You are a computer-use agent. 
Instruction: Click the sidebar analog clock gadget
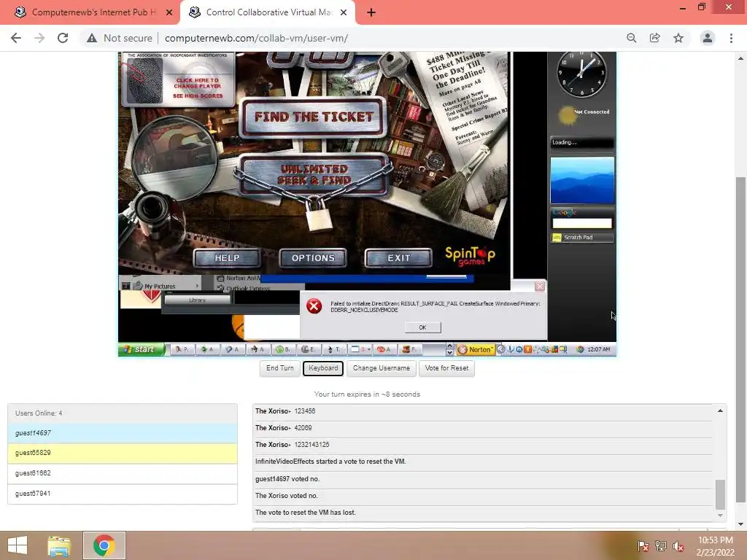(x=581, y=74)
